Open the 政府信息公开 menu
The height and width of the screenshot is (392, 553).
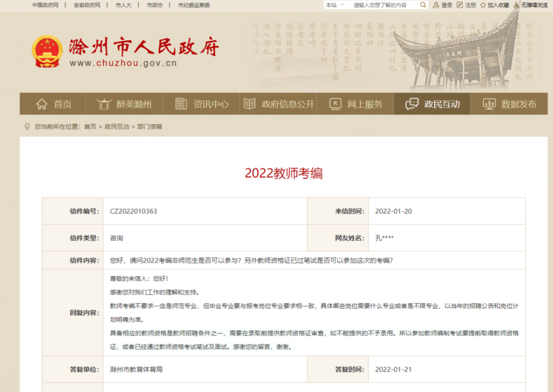tap(279, 104)
